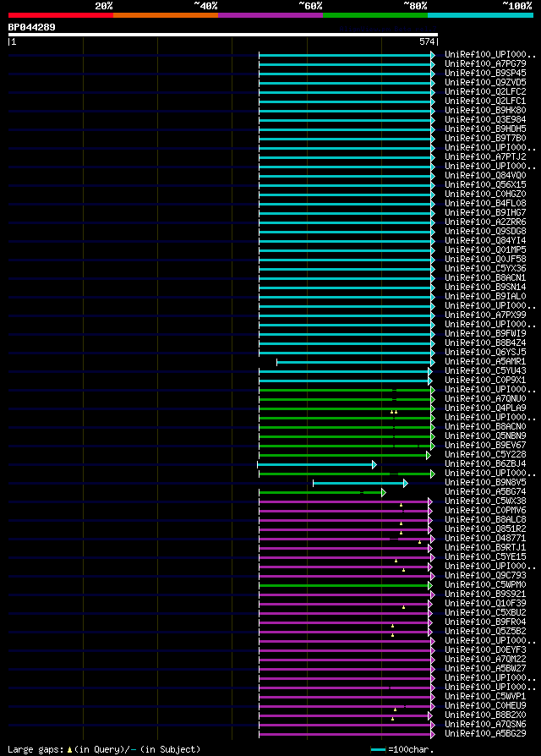
Task: Select the UniRef100_B9RTJ1 hit
Action: click(x=485, y=548)
